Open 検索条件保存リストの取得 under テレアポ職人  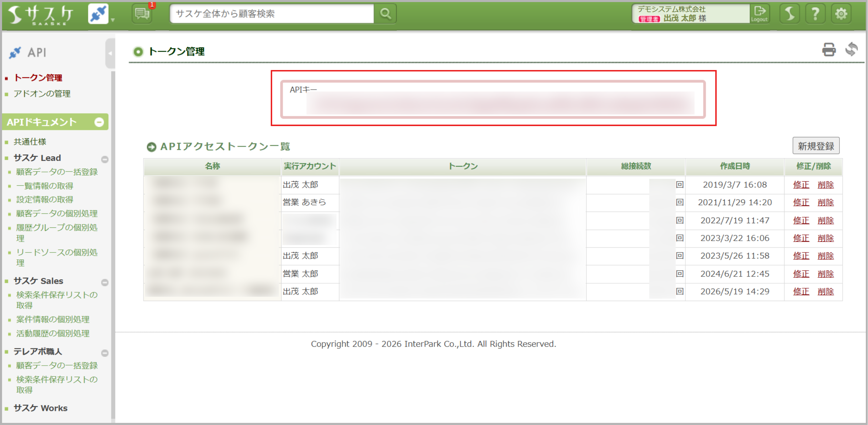(x=57, y=385)
